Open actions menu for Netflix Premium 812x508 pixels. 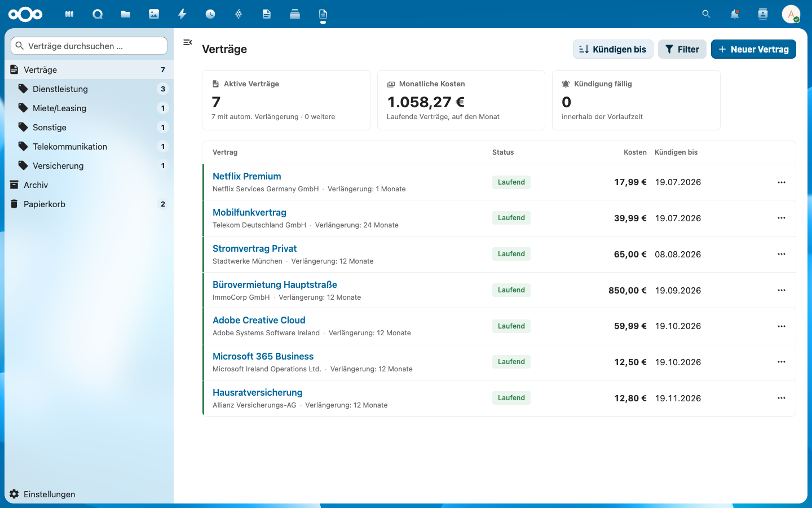(x=782, y=182)
